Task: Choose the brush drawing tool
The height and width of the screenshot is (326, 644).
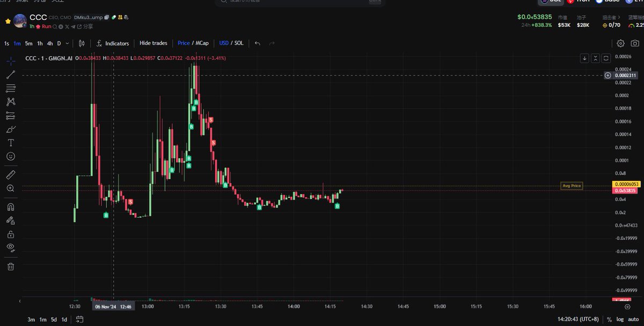Action: [11, 129]
